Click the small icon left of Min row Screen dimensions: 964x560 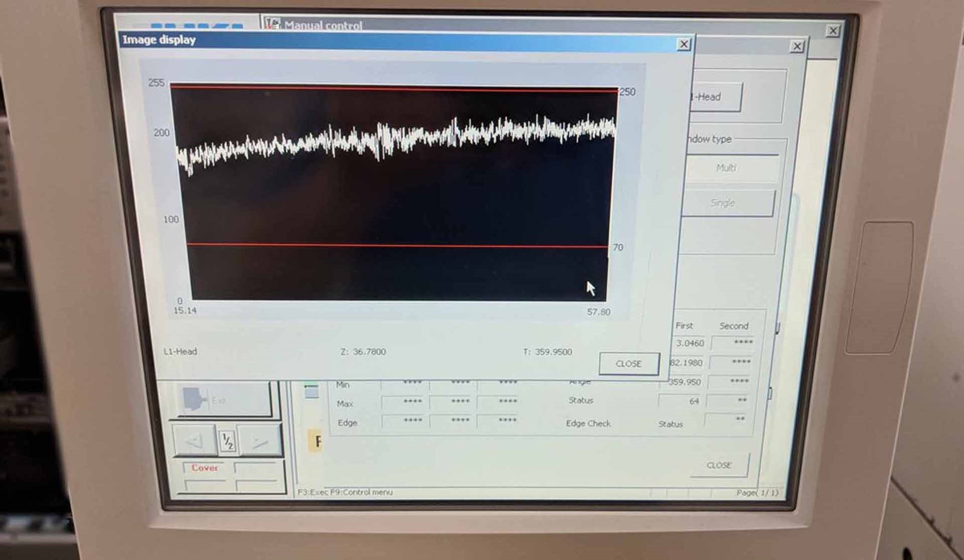click(311, 390)
